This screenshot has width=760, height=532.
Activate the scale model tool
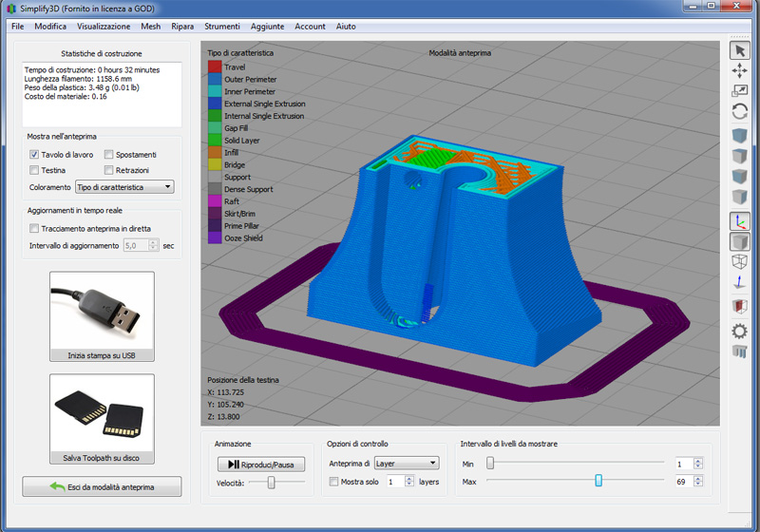tap(740, 90)
